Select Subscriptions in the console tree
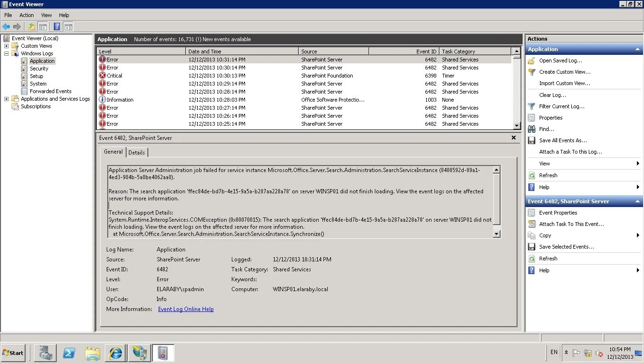The height and width of the screenshot is (363, 644). 35,106
